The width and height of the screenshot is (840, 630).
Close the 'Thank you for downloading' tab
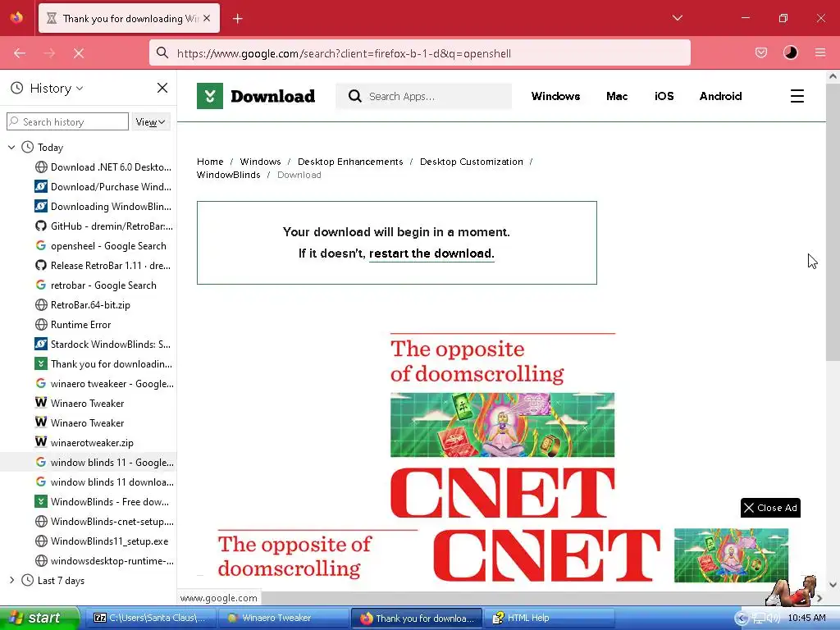(x=207, y=18)
